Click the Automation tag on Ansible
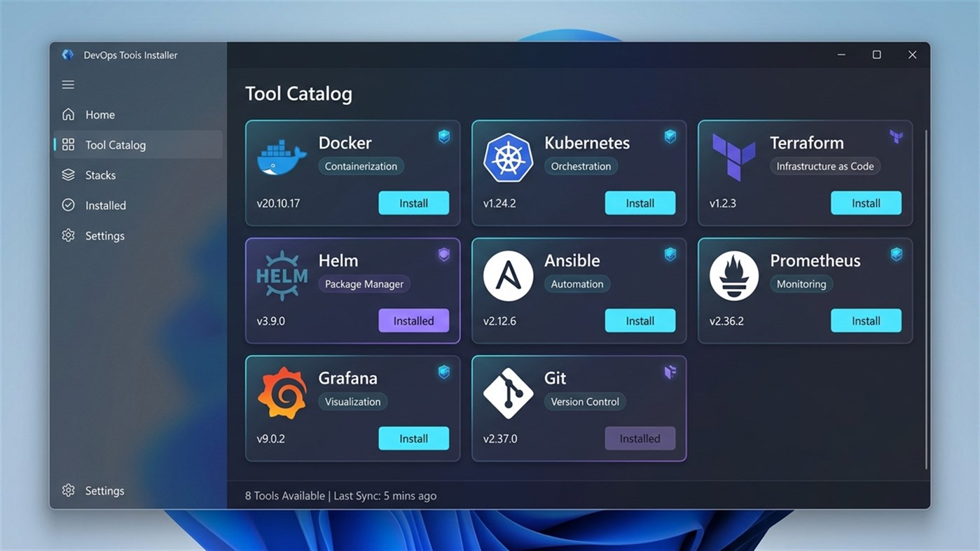Screen dimensions: 980x551 (x=577, y=284)
